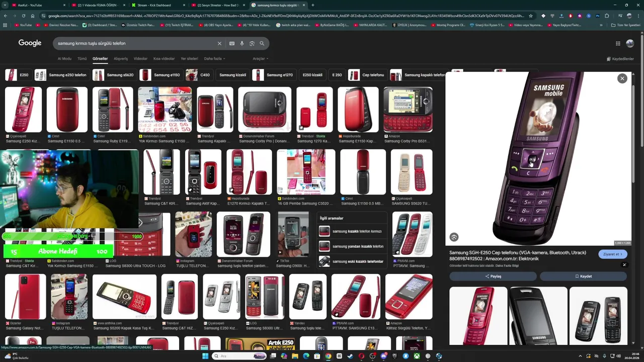Search by image with Google Lens icon
Image resolution: width=644 pixels, height=362 pixels.
pos(252,43)
